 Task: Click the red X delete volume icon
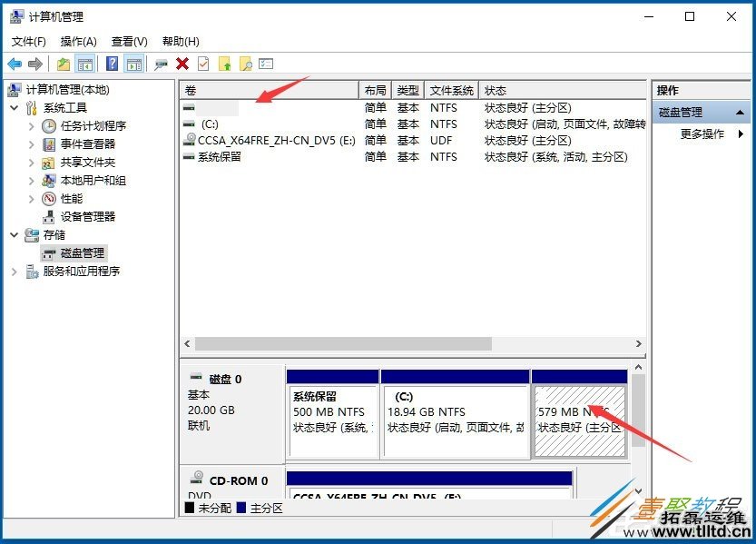(x=182, y=64)
